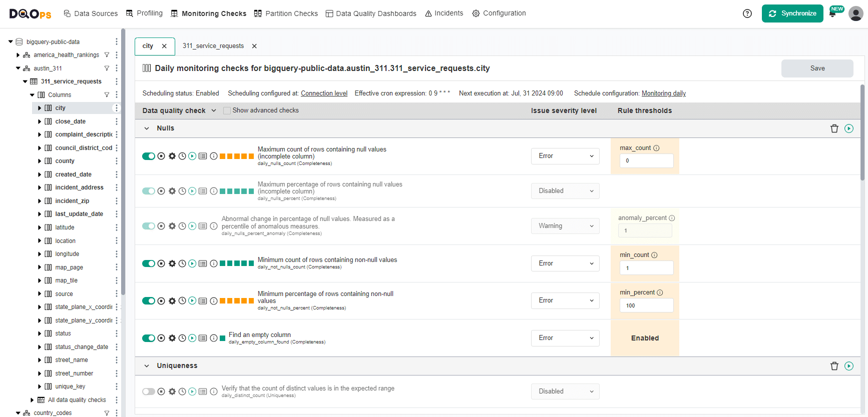Click the min_percent threshold input field
Image resolution: width=868 pixels, height=417 pixels.
pos(646,305)
